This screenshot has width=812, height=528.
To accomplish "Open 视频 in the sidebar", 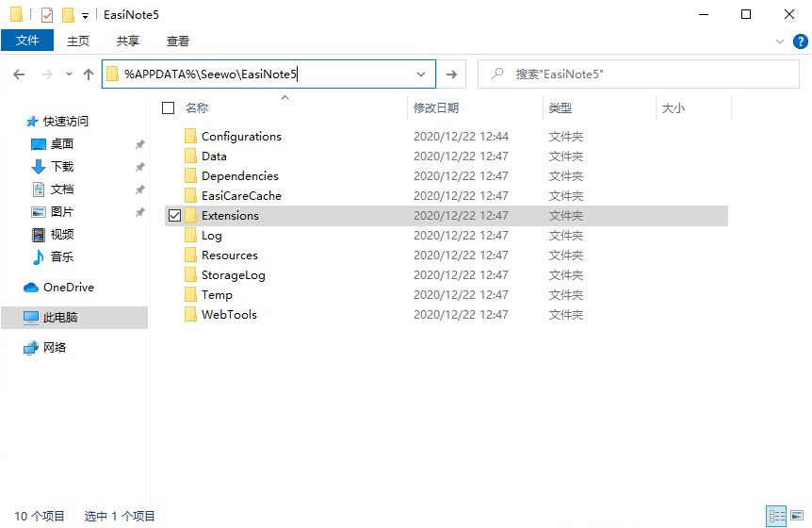I will 61,235.
